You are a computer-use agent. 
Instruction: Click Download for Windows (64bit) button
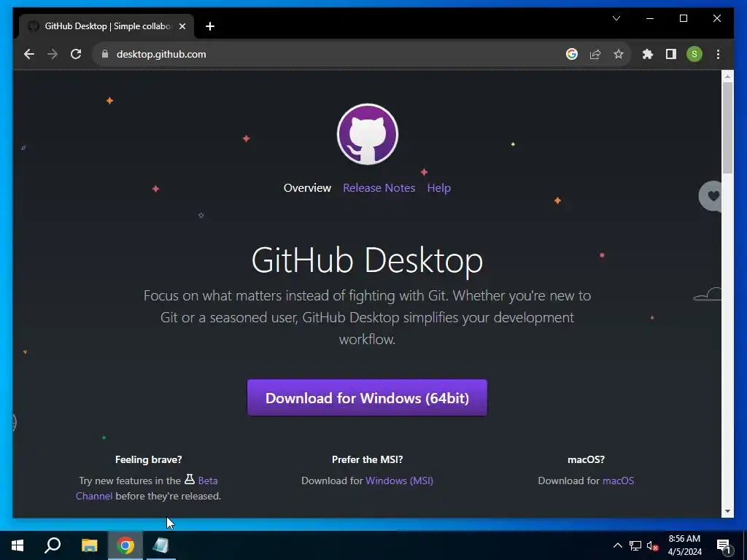click(368, 397)
